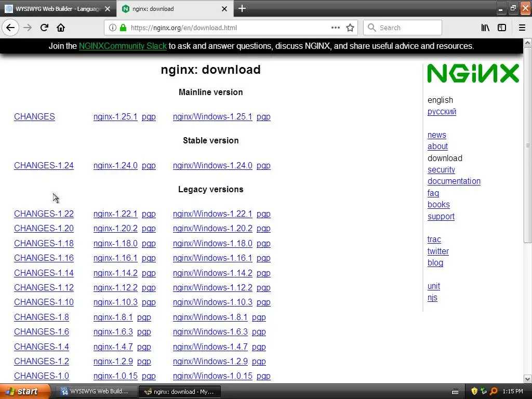Download nginx/Windows-1.14.2
The image size is (532, 399).
tap(212, 273)
